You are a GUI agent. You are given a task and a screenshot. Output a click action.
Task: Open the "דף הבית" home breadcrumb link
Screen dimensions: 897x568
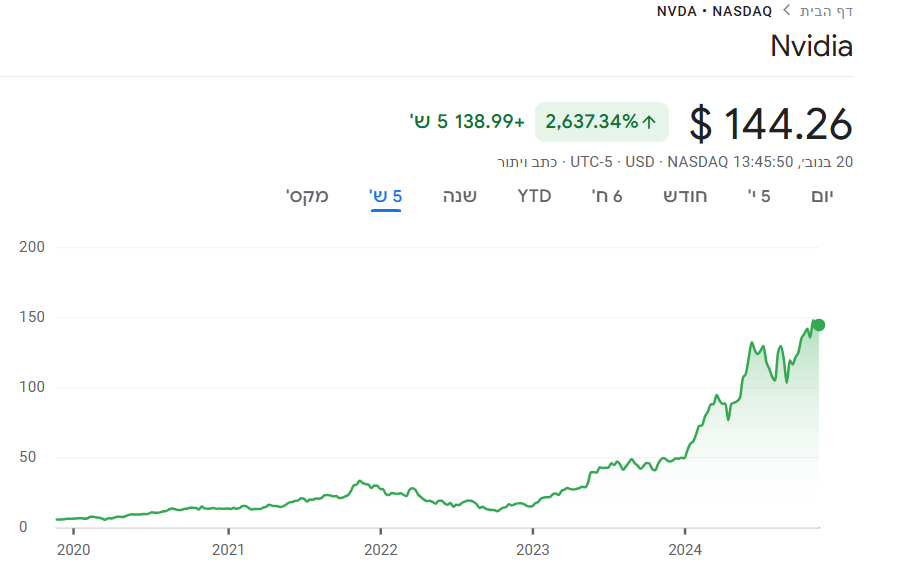click(826, 11)
